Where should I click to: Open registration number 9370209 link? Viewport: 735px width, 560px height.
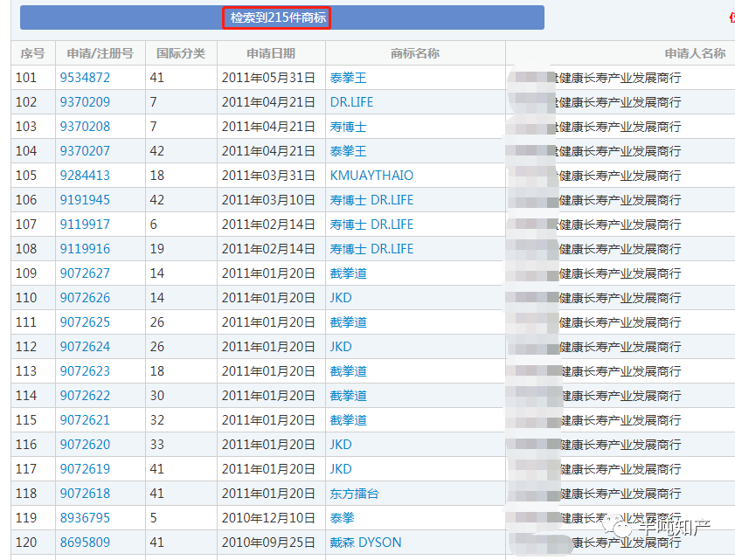pos(85,101)
